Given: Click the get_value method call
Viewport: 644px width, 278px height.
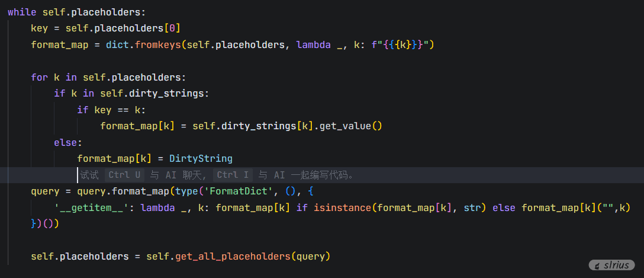Looking at the screenshot, I should click(351, 126).
